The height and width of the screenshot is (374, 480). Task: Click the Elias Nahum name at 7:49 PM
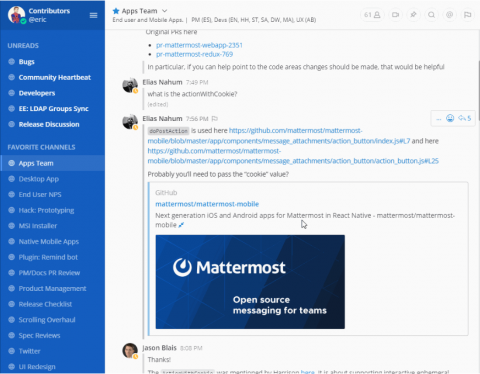pos(162,82)
